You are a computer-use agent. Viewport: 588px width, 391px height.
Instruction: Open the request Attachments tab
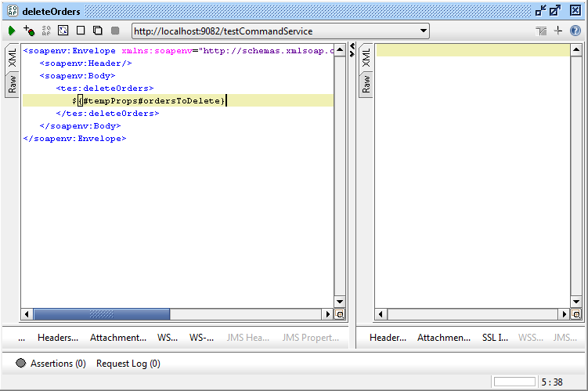pos(118,338)
